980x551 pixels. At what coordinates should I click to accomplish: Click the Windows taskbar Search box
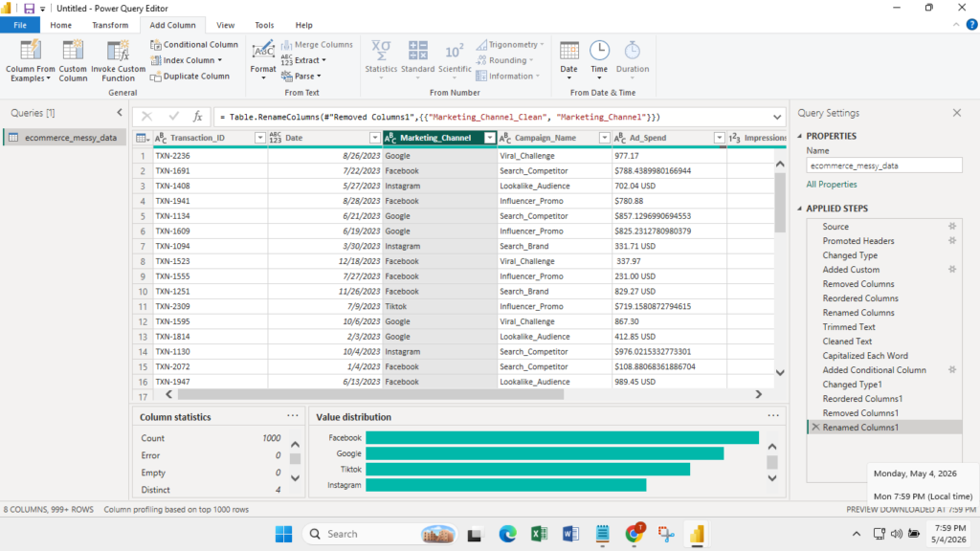coord(380,534)
